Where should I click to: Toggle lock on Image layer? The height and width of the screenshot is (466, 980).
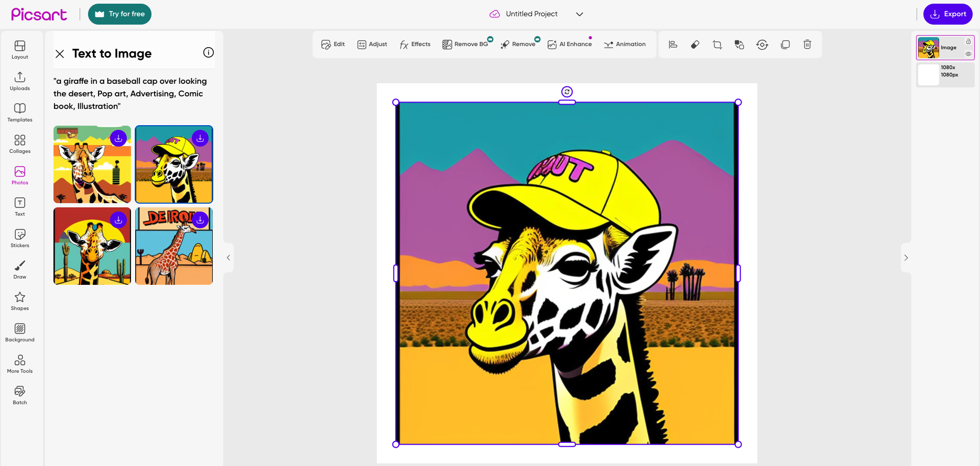[x=968, y=41]
